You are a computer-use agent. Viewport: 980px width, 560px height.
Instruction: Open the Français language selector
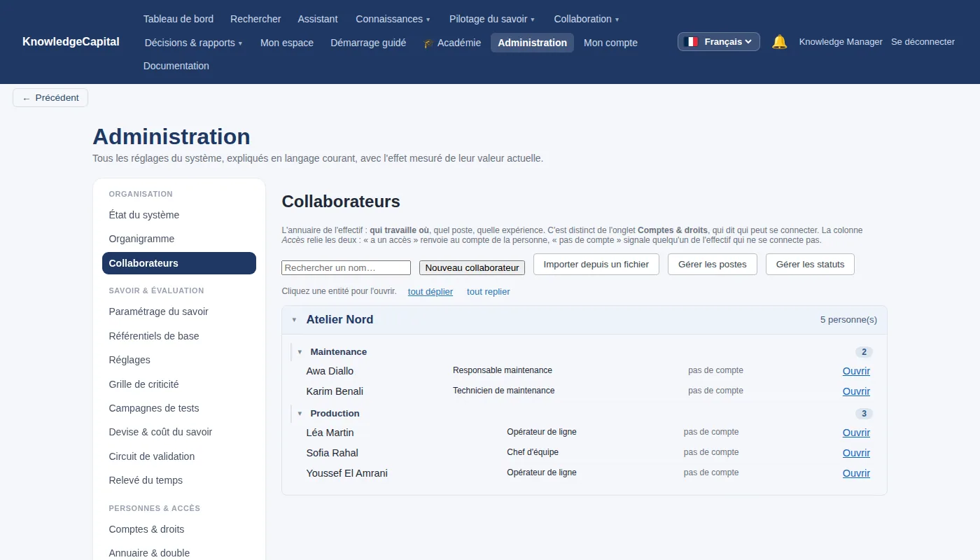pos(719,42)
